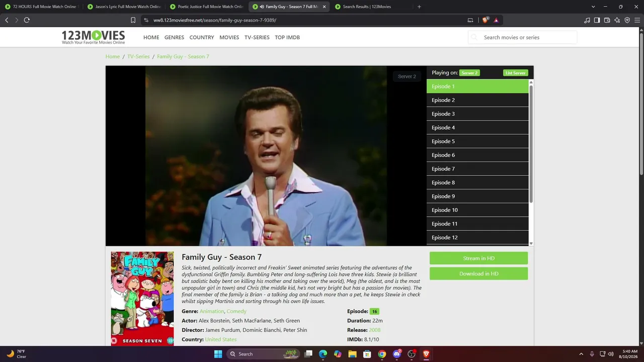The width and height of the screenshot is (644, 362).
Task: Switch to Brave browser on the taskbar
Action: pos(426,354)
